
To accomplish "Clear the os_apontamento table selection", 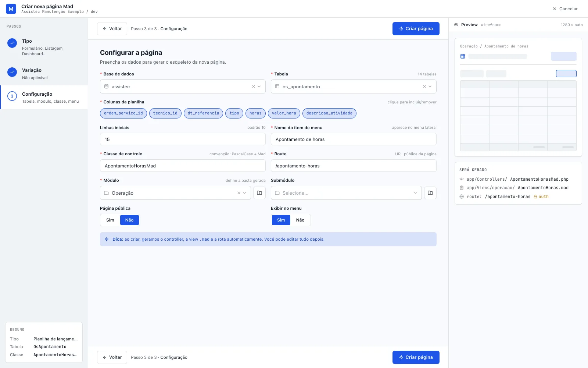I will [424, 86].
